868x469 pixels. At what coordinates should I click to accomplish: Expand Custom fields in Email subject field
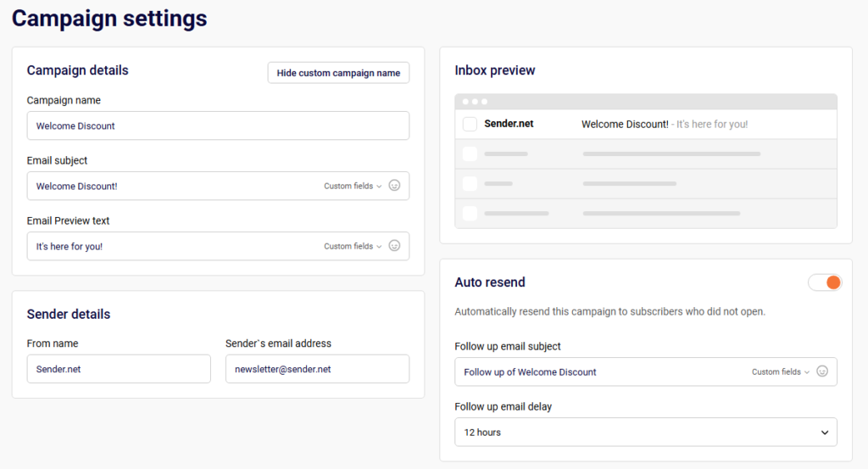(353, 186)
